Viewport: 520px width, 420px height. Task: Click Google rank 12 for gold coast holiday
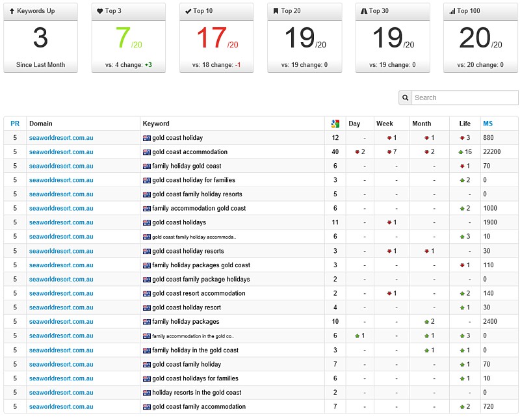[x=335, y=138]
